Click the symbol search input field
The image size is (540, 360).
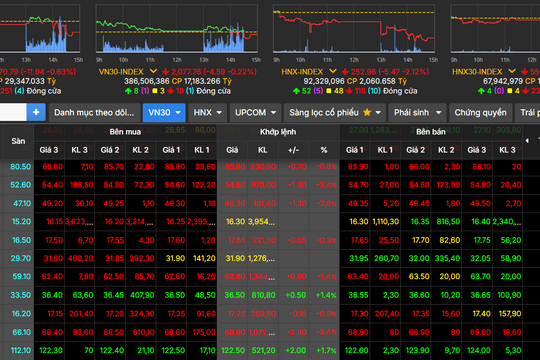click(x=13, y=112)
